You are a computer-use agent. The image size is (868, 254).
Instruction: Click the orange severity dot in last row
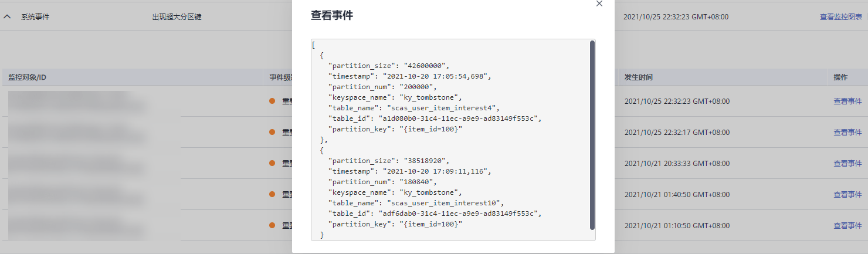(x=272, y=225)
